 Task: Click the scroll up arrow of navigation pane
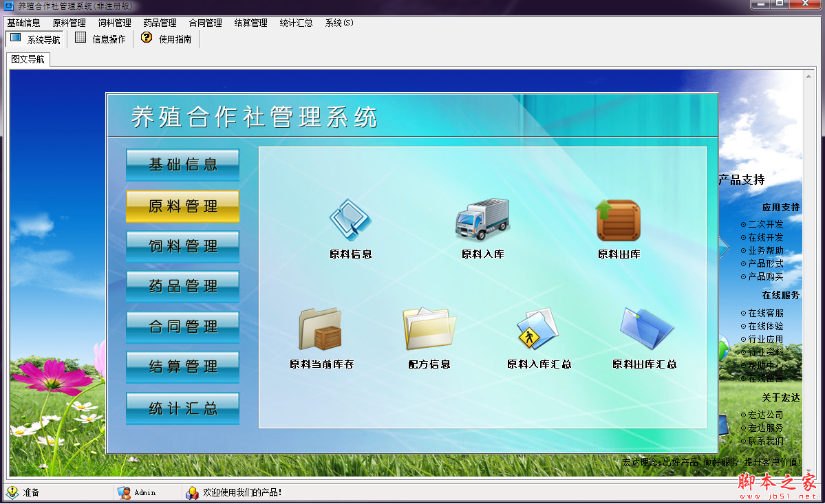[x=808, y=77]
